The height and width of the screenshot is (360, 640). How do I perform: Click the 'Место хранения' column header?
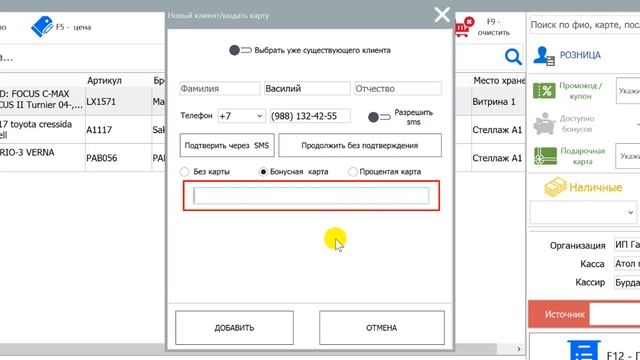(499, 80)
